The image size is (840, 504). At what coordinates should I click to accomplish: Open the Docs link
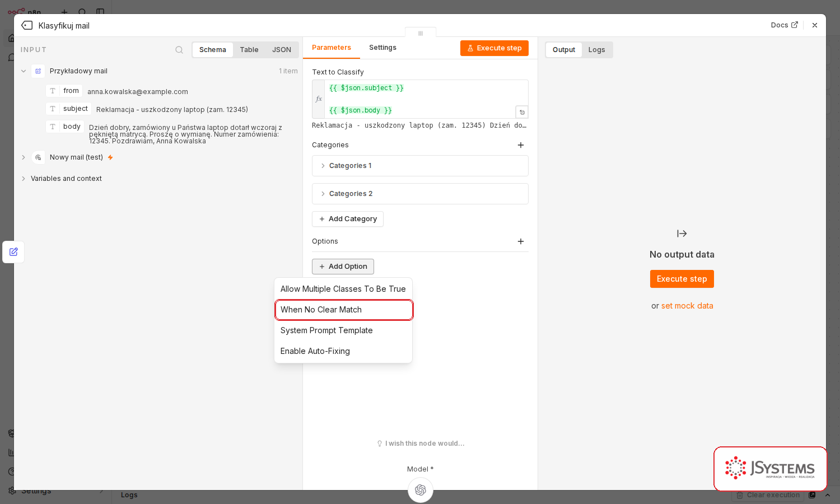click(x=784, y=25)
